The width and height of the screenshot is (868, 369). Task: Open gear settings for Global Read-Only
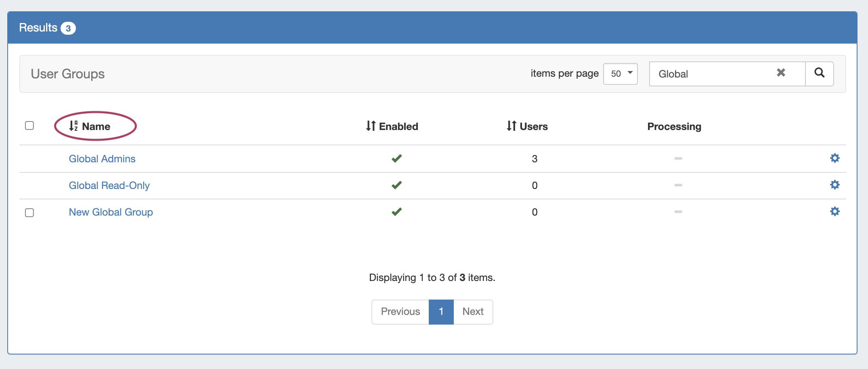pos(834,185)
